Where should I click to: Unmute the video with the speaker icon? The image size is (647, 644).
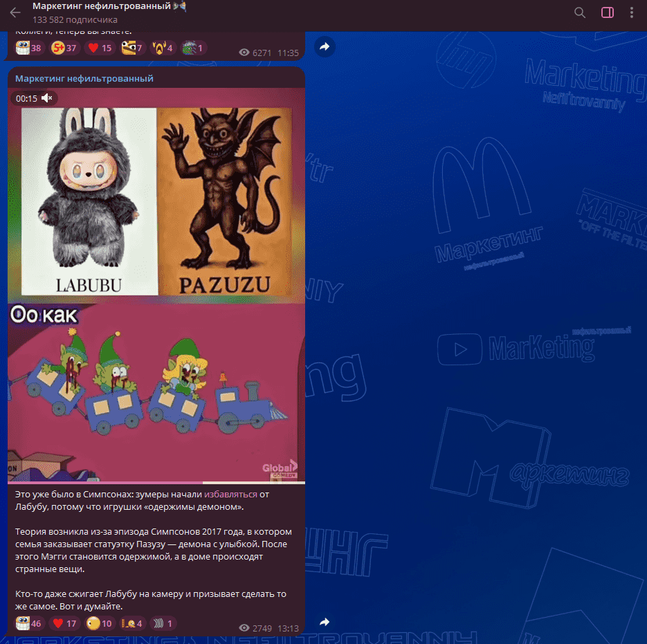(x=47, y=98)
